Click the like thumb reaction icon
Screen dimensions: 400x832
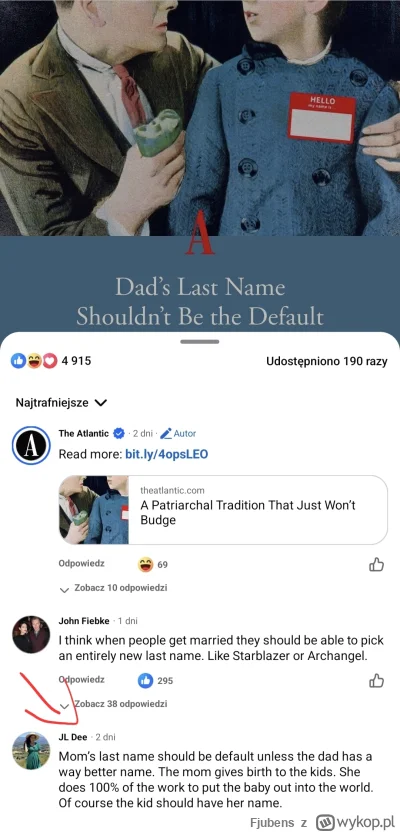click(19, 361)
